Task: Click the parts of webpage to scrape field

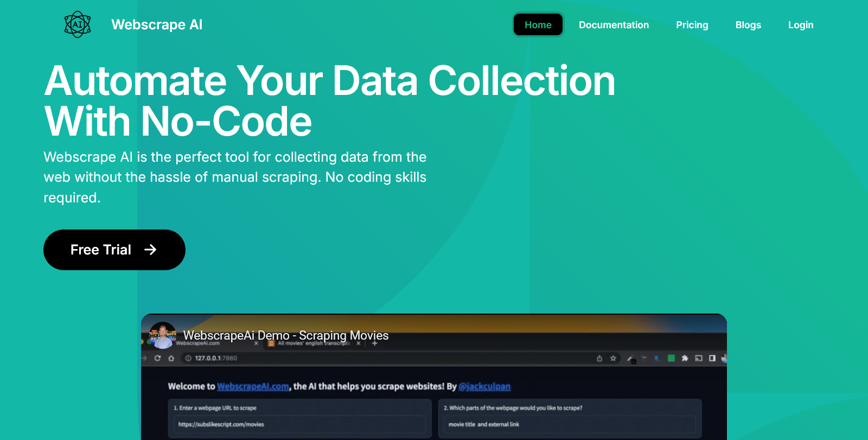Action: pos(570,424)
